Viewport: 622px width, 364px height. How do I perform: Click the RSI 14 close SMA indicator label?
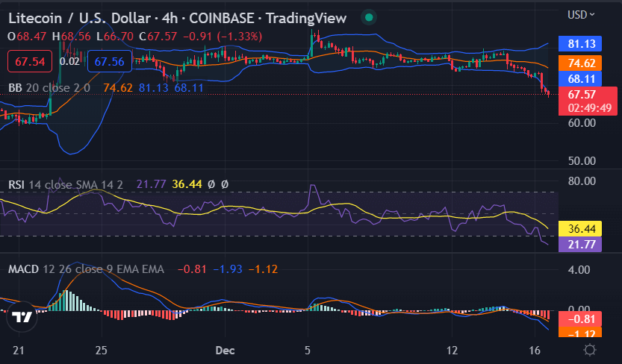(x=66, y=184)
